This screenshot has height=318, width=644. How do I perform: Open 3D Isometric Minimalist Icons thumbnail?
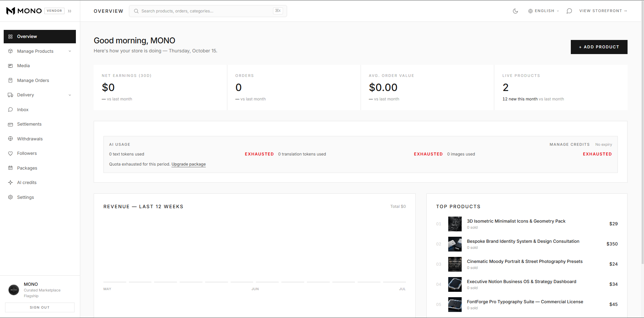click(455, 224)
